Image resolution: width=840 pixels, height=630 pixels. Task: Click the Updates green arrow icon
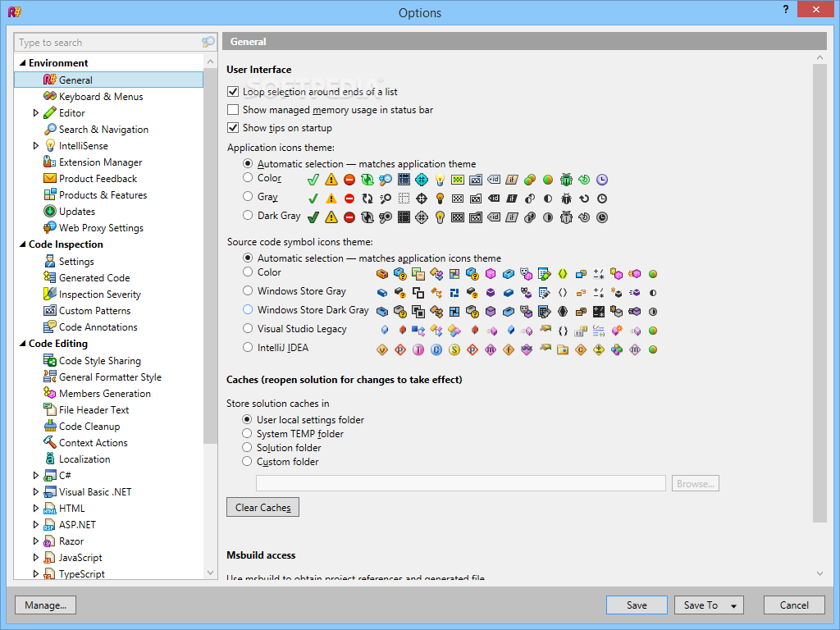(x=50, y=211)
